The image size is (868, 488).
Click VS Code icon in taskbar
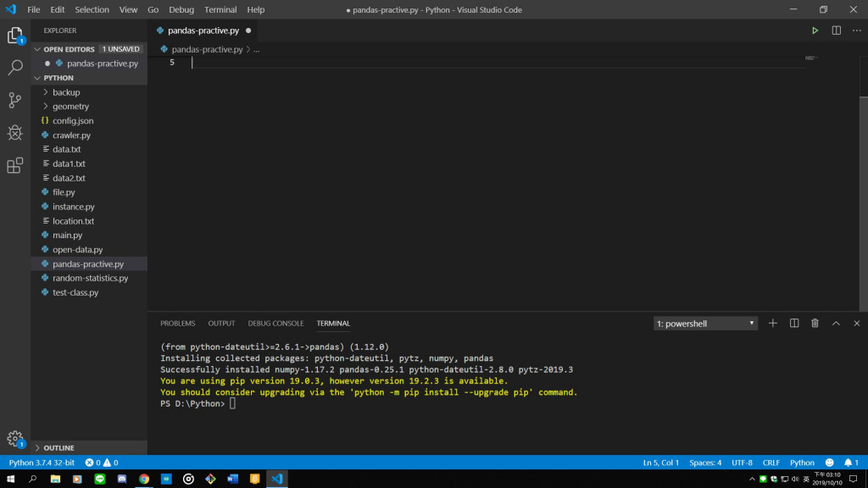tap(277, 480)
